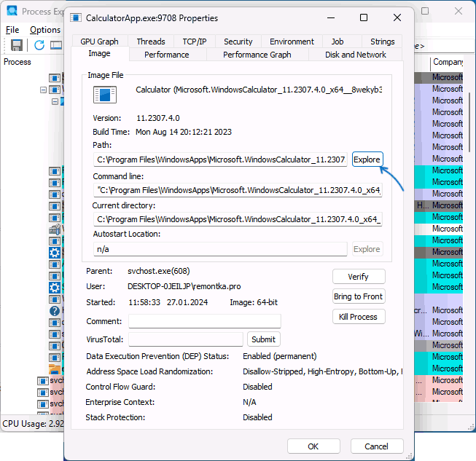
Task: Click inside the Current directory field
Action: tap(238, 219)
